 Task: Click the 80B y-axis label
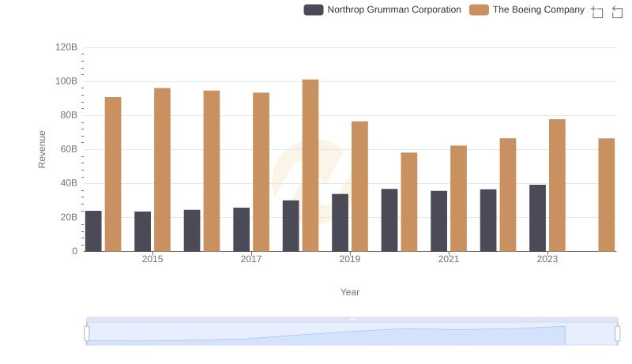click(x=69, y=115)
